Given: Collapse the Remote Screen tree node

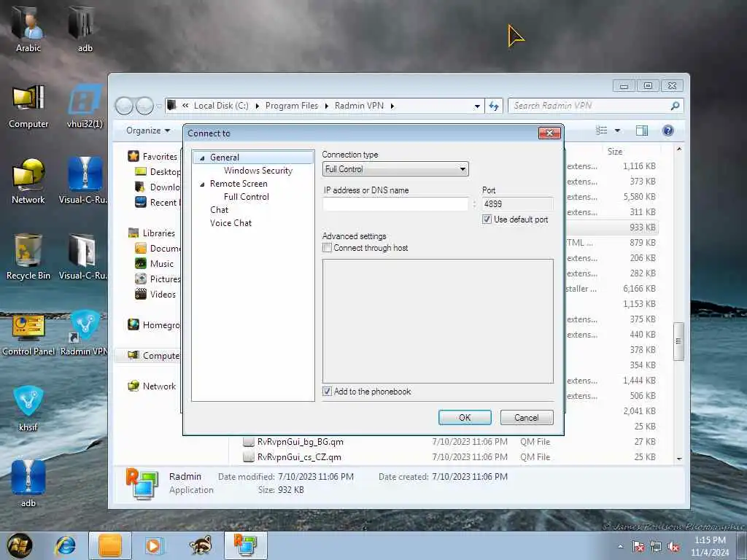Looking at the screenshot, I should (x=202, y=184).
